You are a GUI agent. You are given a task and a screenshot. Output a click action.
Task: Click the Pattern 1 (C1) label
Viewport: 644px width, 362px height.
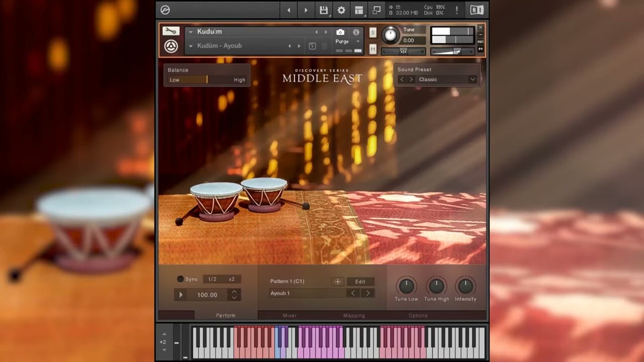[x=287, y=282]
